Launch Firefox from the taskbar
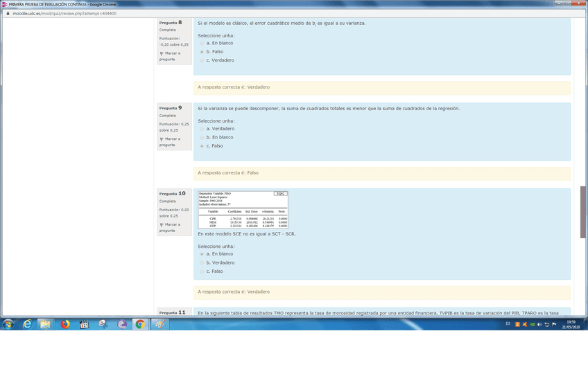The image size is (588, 392). click(65, 324)
